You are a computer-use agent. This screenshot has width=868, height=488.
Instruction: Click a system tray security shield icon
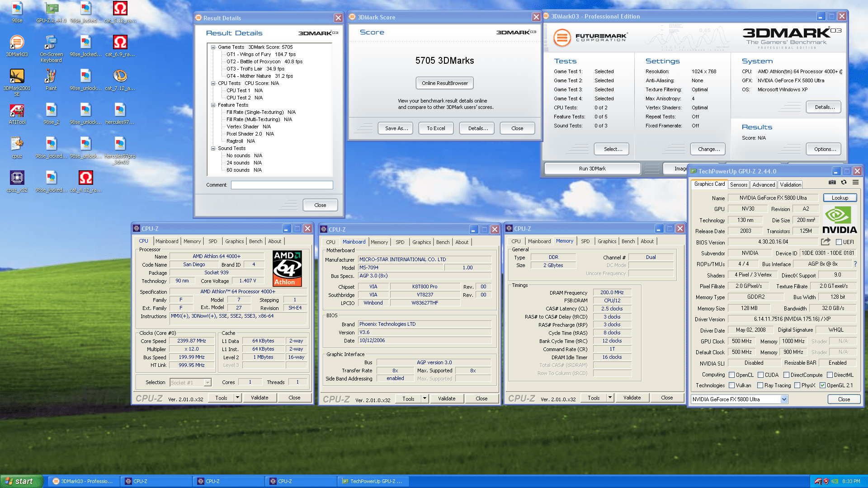pos(826,481)
